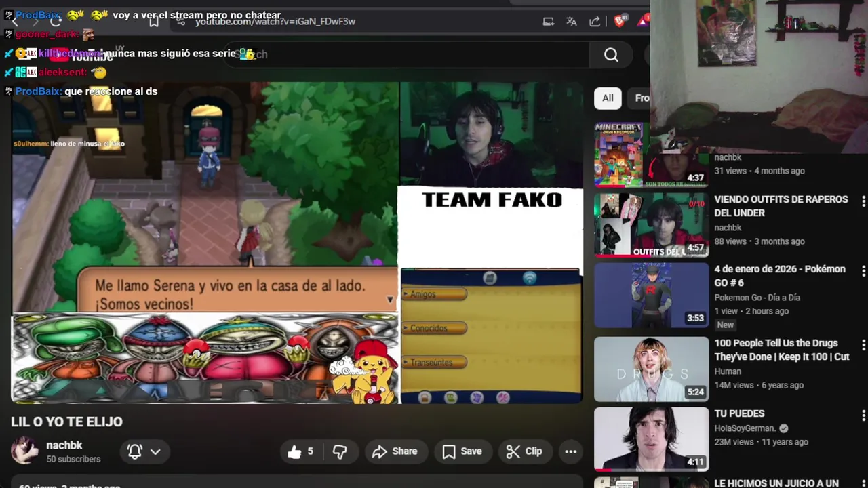Open Pokémon GO #6 video thumbnail

(x=651, y=296)
